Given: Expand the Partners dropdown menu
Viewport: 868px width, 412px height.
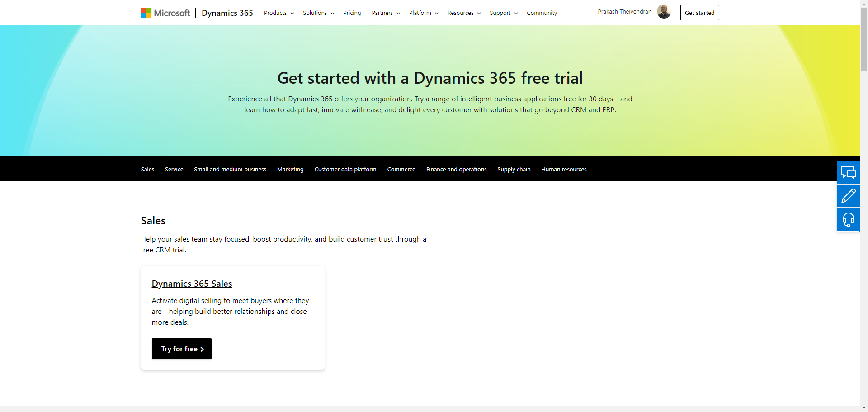Looking at the screenshot, I should coord(386,13).
